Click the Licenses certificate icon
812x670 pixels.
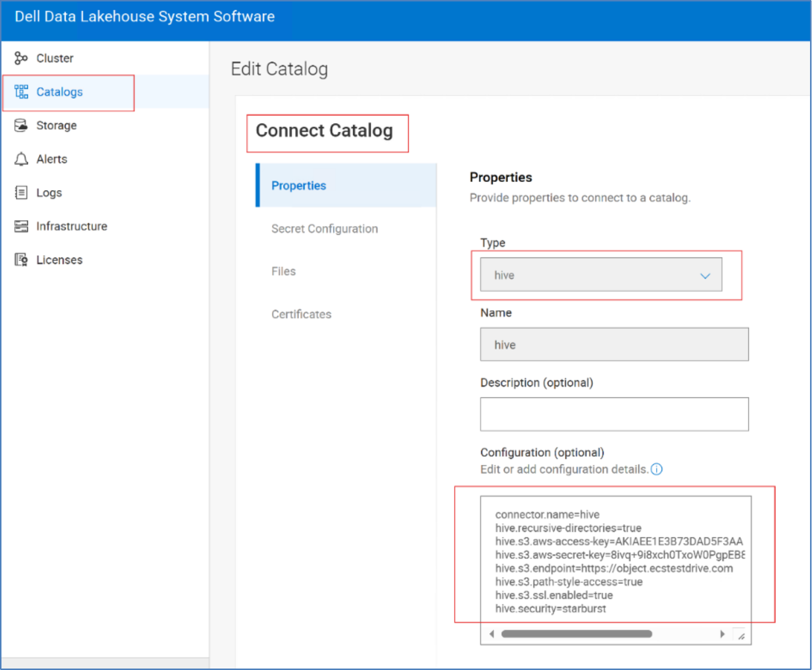(21, 260)
